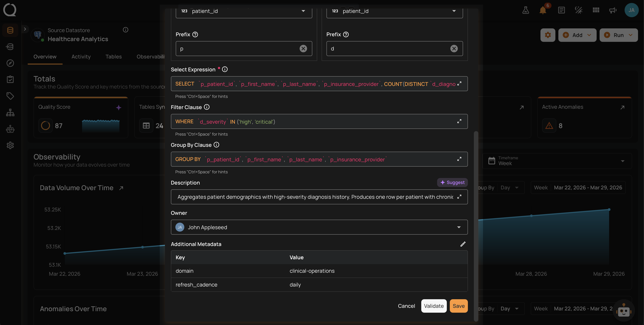Open the apps grid icon
Screen dimensions: 644x325
pos(596,10)
